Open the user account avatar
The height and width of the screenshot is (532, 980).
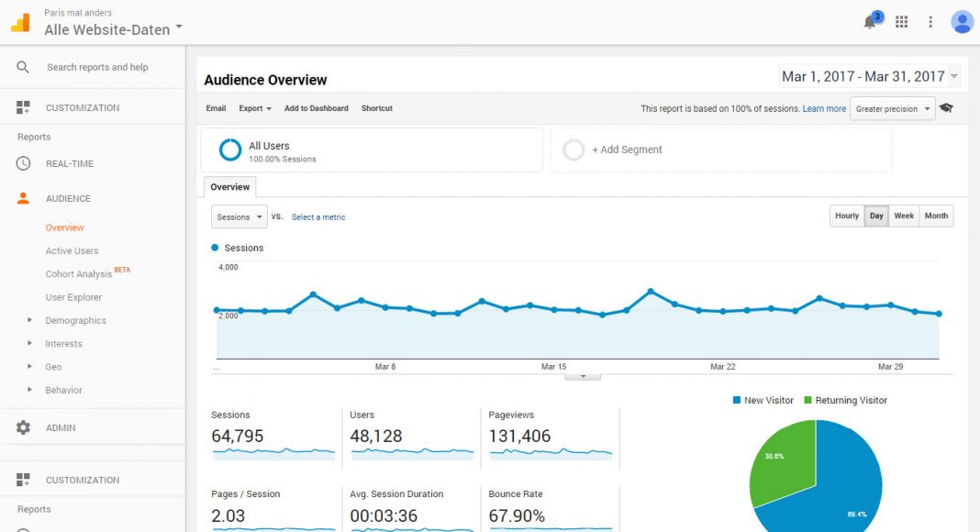[x=962, y=22]
